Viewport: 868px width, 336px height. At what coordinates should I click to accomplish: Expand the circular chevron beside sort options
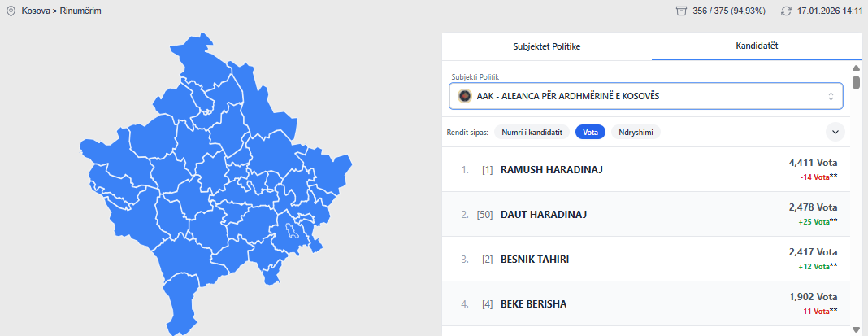pos(835,132)
